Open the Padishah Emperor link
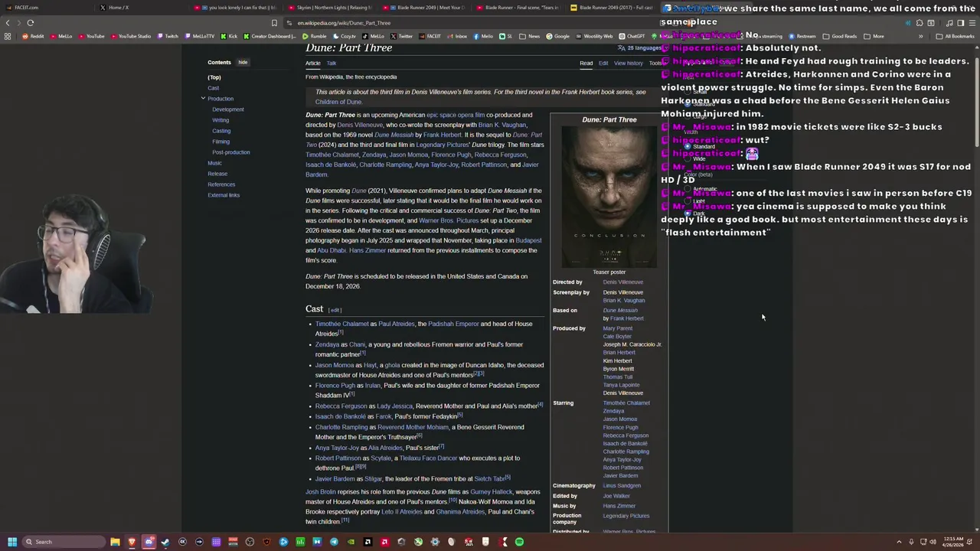 pyautogui.click(x=453, y=324)
